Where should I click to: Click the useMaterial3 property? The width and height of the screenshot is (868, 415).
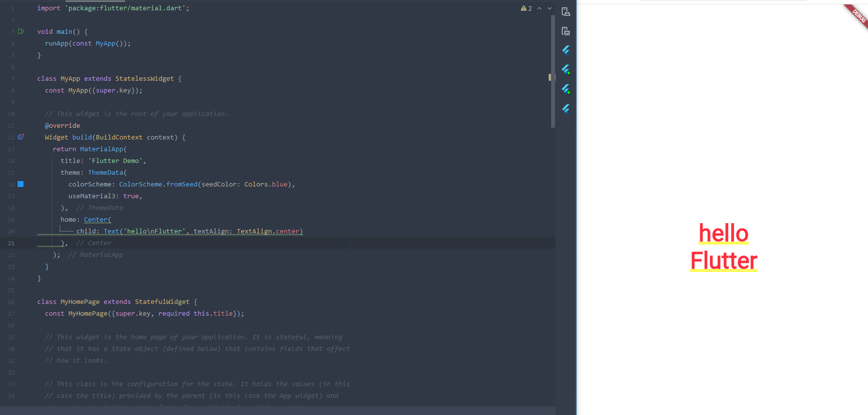pos(91,196)
